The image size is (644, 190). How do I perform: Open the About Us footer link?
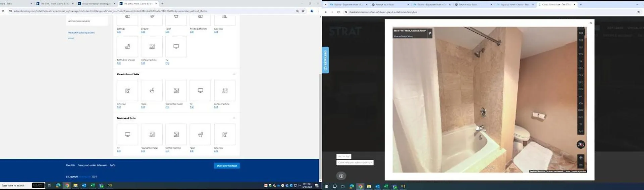(70, 165)
